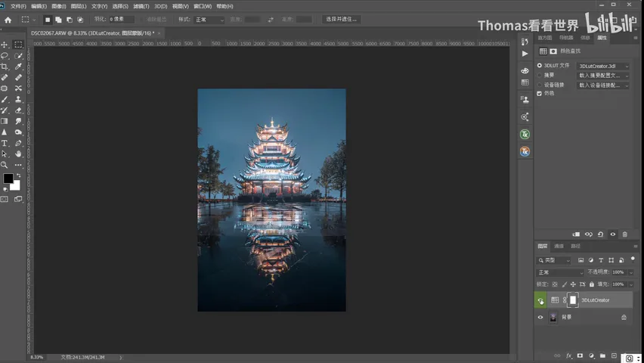Select the Crop tool
644x363 pixels.
[5, 67]
